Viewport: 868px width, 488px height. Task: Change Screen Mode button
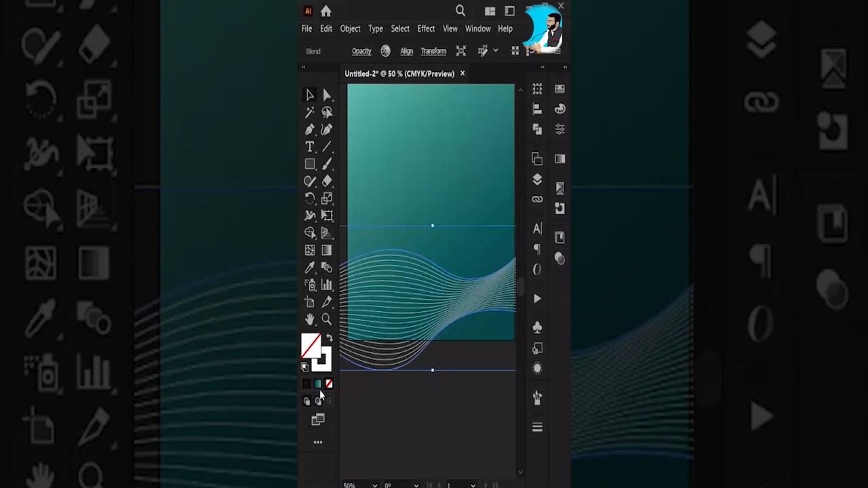click(x=318, y=420)
